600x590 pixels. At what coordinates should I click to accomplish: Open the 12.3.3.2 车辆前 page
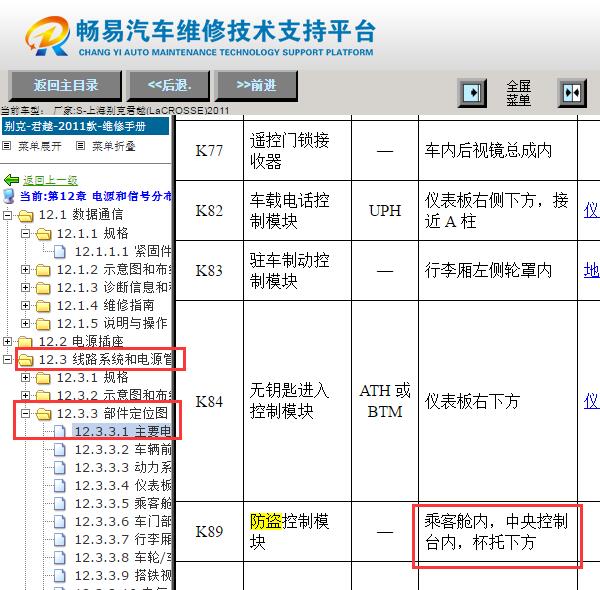[x=123, y=450]
